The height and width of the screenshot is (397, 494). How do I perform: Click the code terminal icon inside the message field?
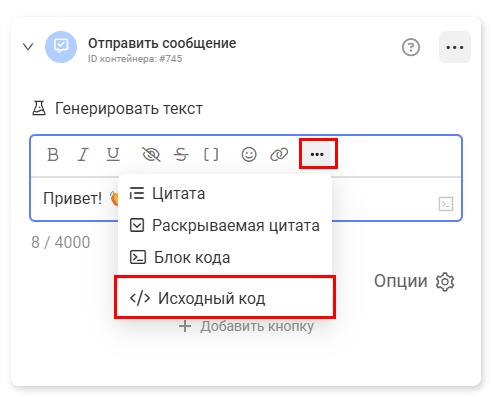(x=446, y=204)
